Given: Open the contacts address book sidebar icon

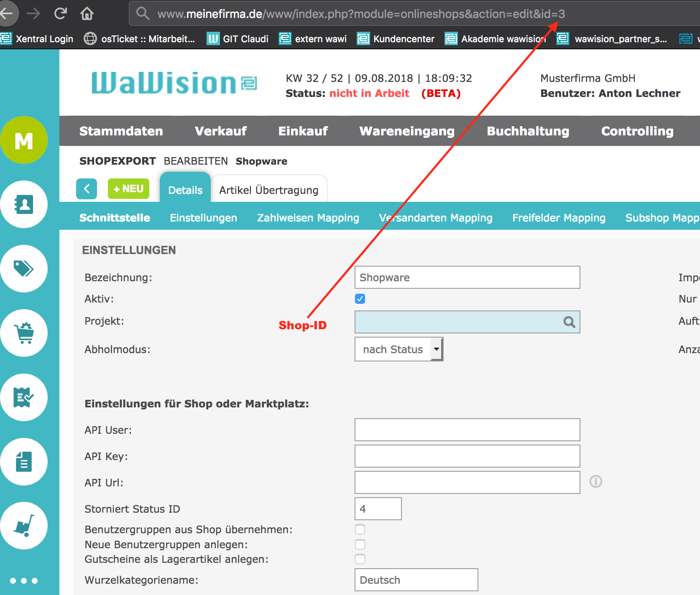Looking at the screenshot, I should [x=24, y=205].
